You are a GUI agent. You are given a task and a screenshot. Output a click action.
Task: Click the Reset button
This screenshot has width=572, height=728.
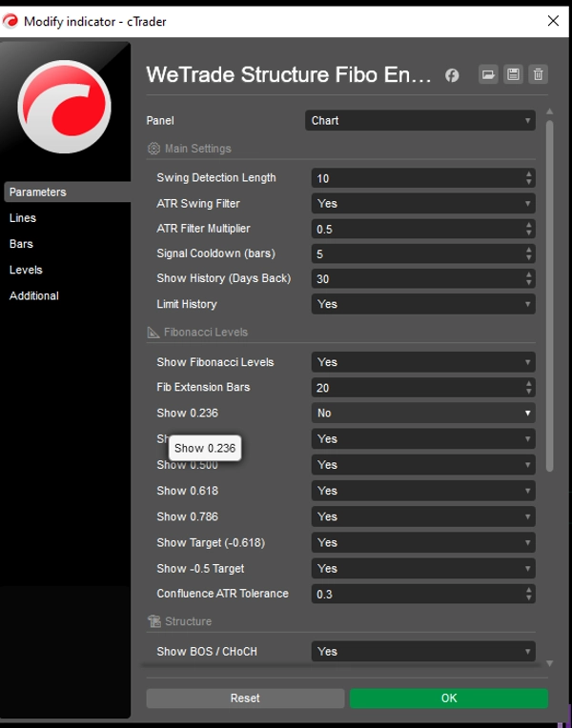click(x=245, y=698)
